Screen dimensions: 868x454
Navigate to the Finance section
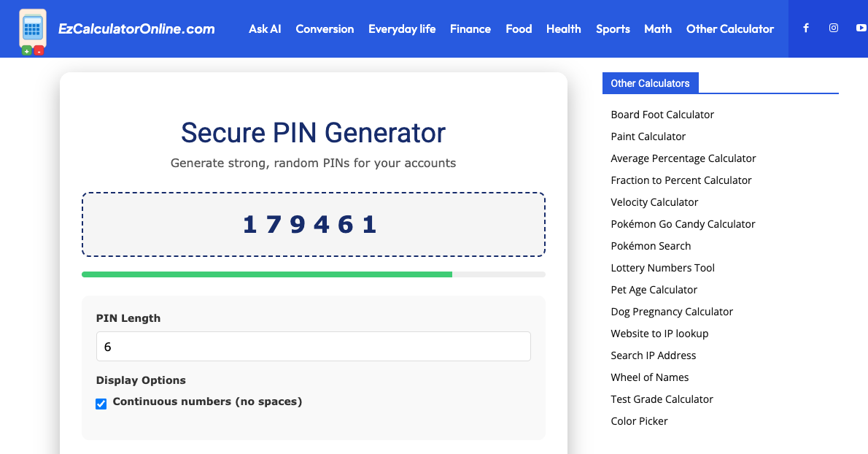pyautogui.click(x=470, y=28)
